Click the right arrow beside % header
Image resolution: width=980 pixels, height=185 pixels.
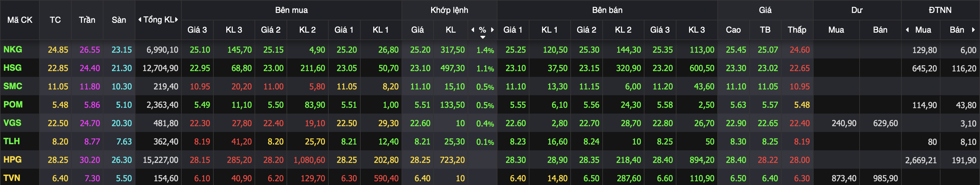pos(492,30)
